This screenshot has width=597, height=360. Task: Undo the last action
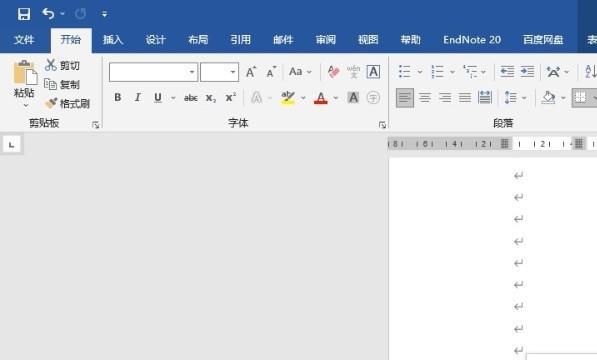tap(48, 14)
